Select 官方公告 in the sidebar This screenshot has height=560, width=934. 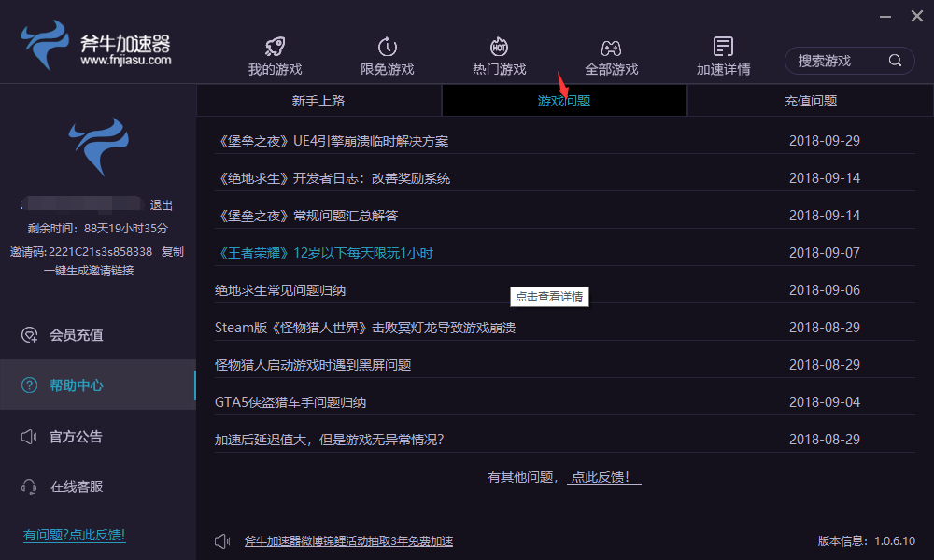(98, 437)
